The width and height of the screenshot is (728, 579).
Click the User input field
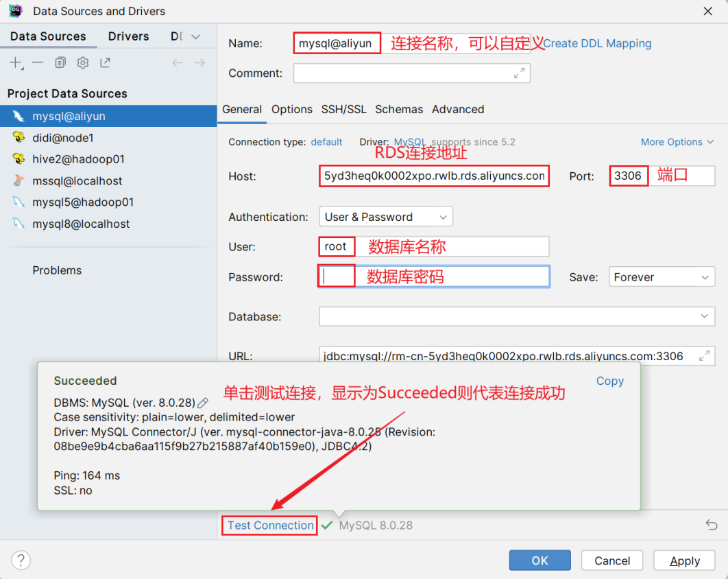434,246
